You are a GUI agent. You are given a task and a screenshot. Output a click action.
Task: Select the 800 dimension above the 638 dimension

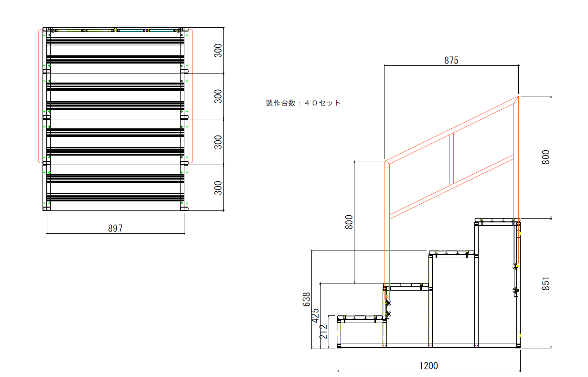tap(349, 222)
